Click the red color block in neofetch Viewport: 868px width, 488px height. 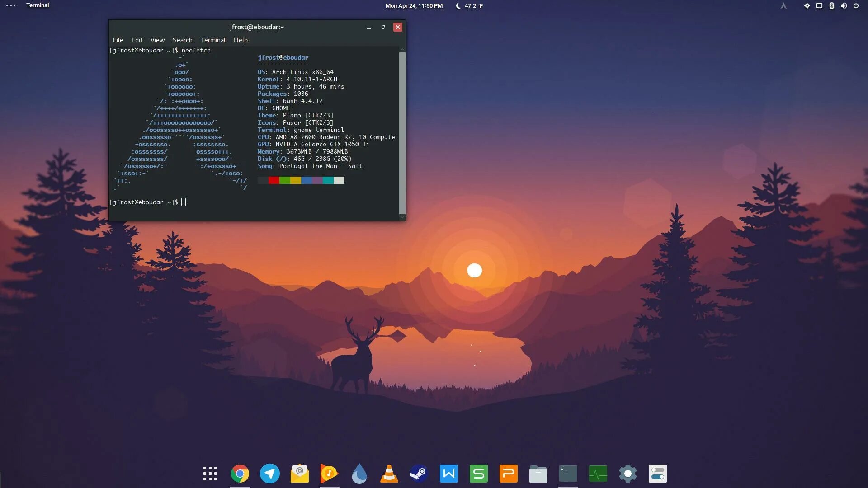(274, 180)
